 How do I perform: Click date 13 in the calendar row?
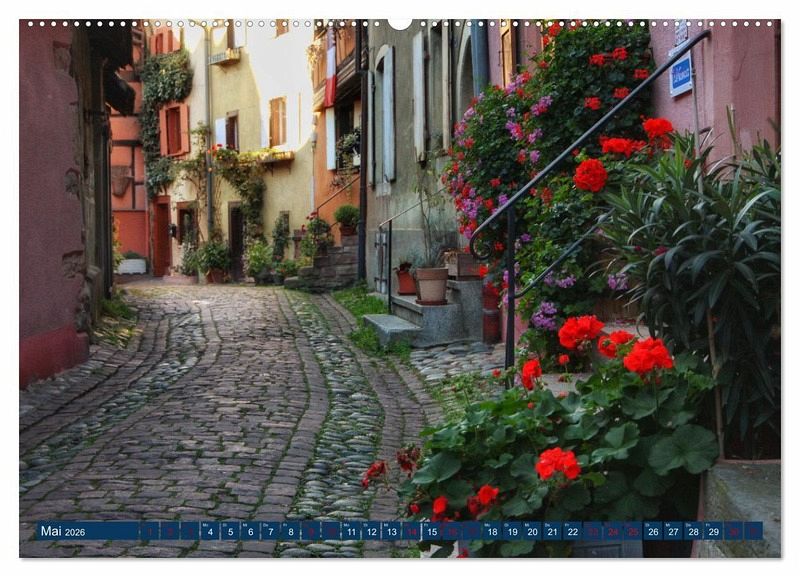coord(393,532)
